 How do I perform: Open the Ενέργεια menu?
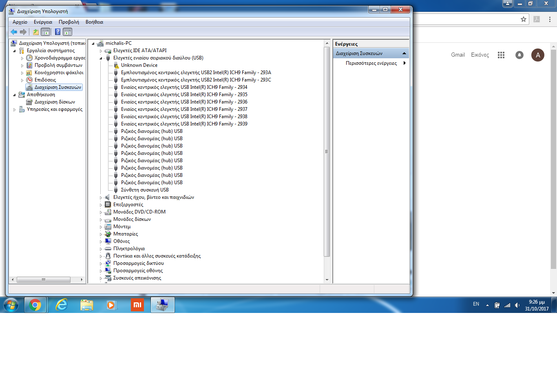pyautogui.click(x=43, y=22)
